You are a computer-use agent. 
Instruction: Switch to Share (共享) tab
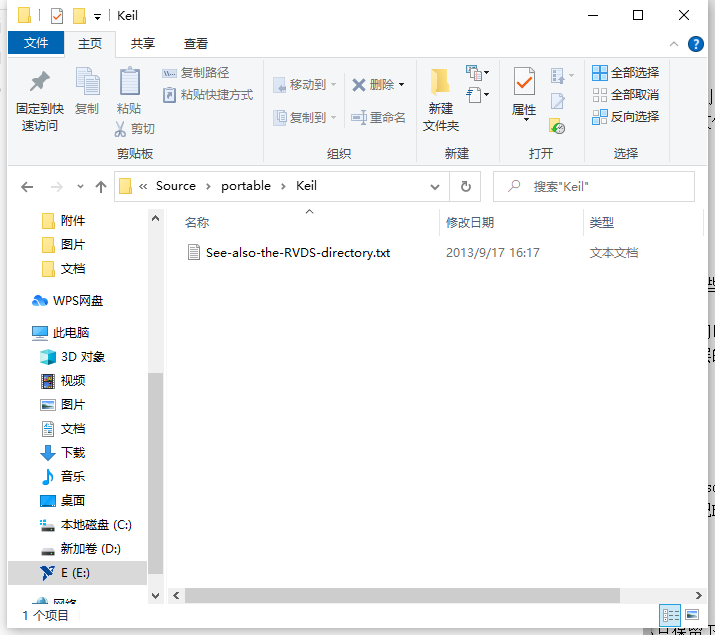[143, 44]
